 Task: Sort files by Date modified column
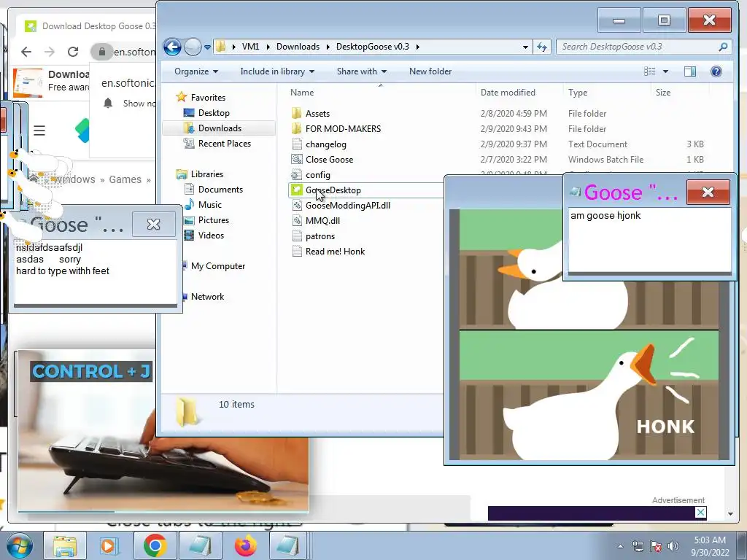tap(508, 93)
